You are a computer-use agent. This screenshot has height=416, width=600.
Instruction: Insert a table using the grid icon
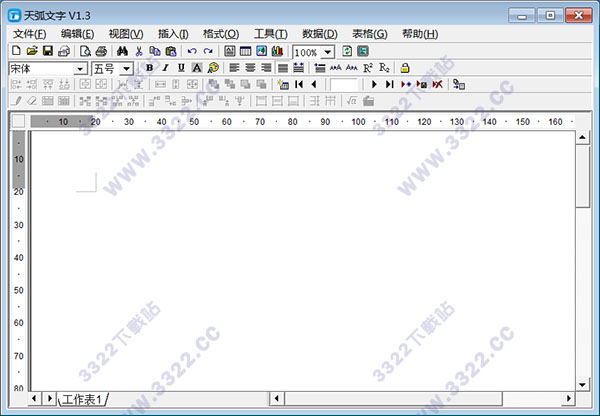pyautogui.click(x=245, y=51)
